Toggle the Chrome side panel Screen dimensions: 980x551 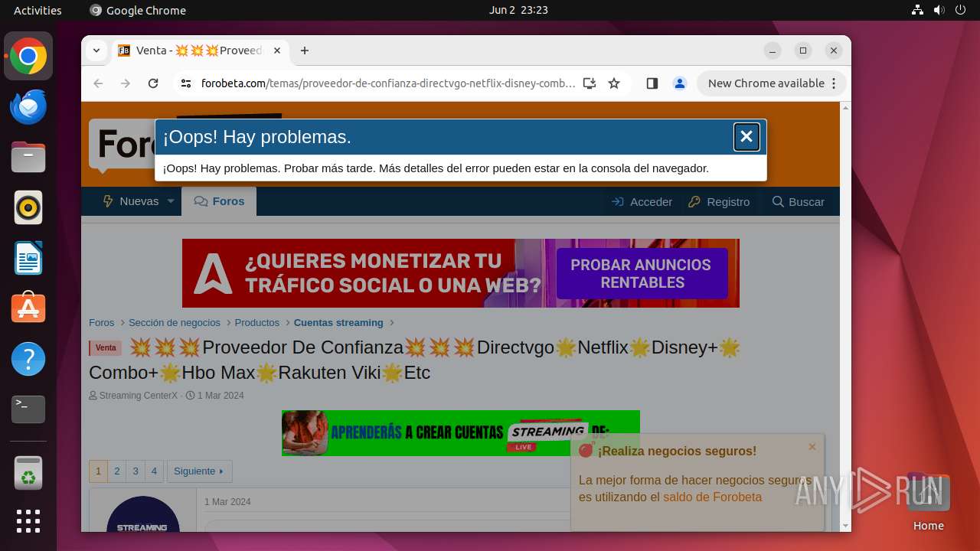coord(652,83)
